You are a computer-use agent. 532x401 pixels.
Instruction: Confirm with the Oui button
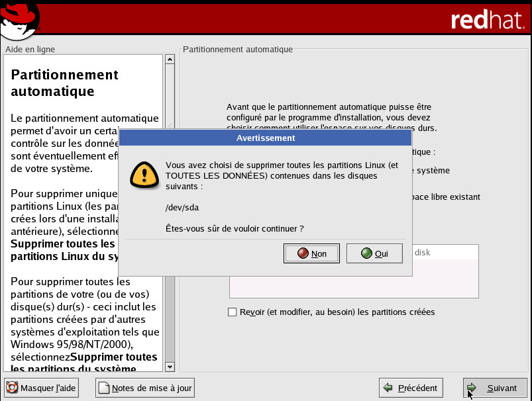374,253
